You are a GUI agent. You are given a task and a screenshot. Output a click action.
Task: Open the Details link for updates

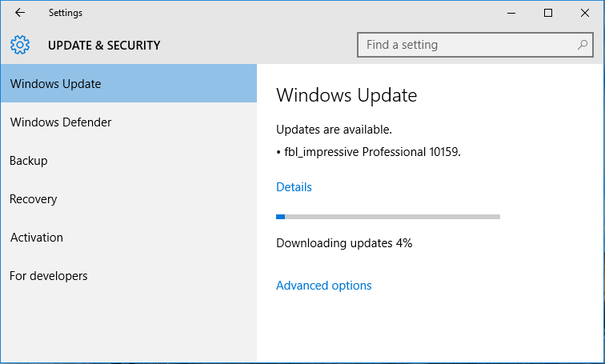(x=294, y=187)
